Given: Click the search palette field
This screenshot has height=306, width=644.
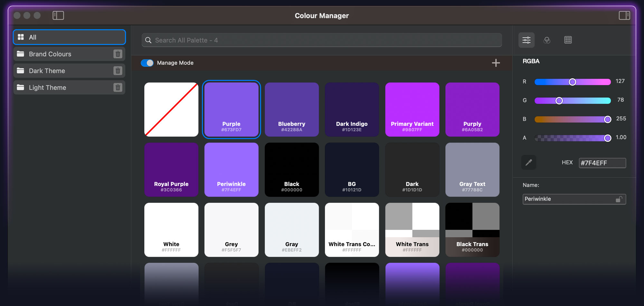Looking at the screenshot, I should pos(322,40).
